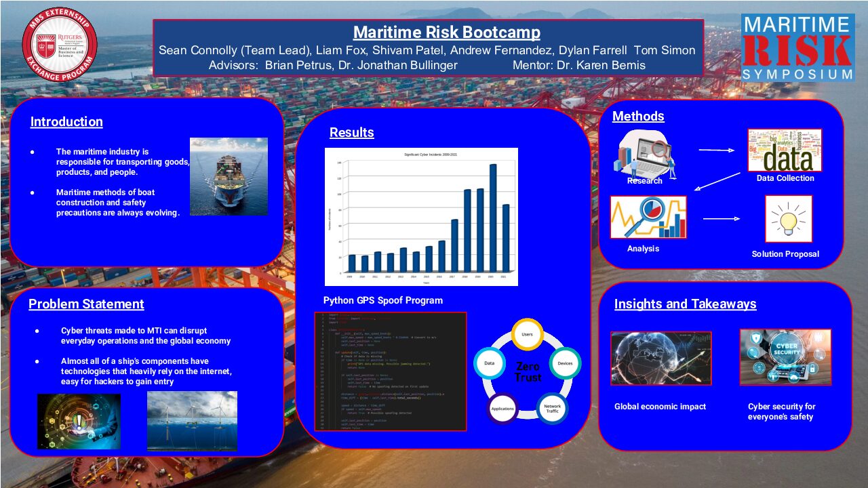Screen dimensions: 868x488
Task: Click the Results heading link
Action: pyautogui.click(x=351, y=132)
